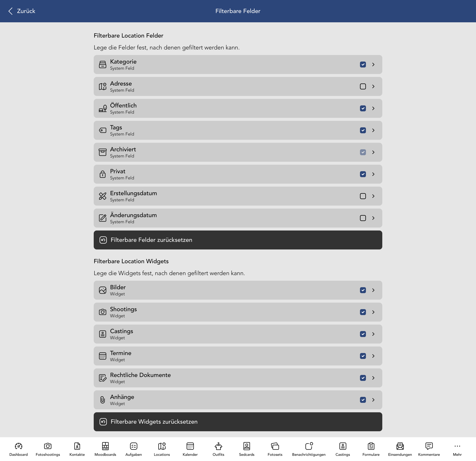Open the Fotoshootings section in bottom navigation
The width and height of the screenshot is (476, 461).
[48, 449]
